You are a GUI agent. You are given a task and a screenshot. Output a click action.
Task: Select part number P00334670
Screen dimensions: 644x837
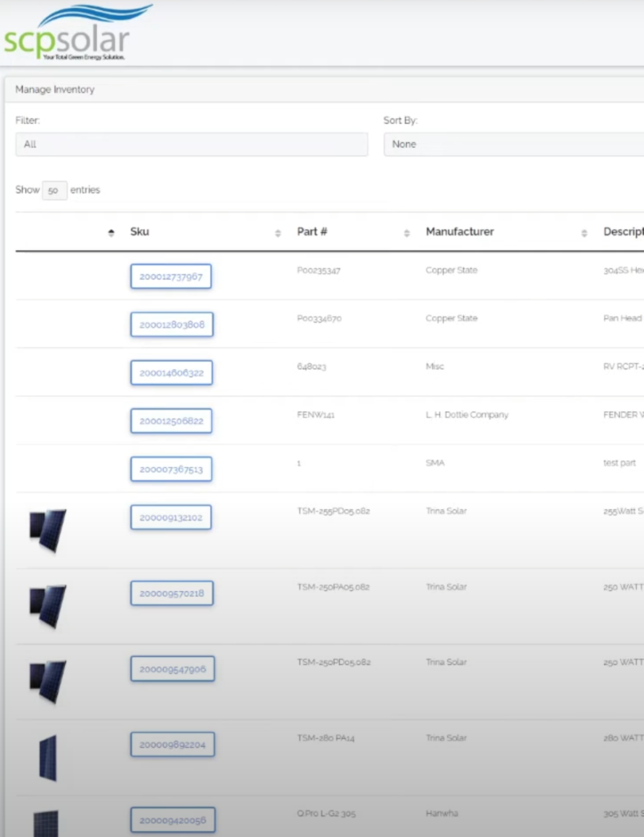pos(319,319)
